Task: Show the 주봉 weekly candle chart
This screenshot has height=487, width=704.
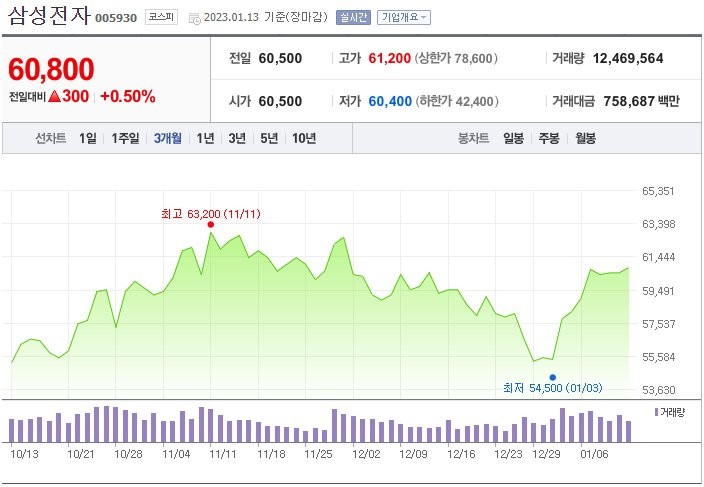Action: pos(549,138)
